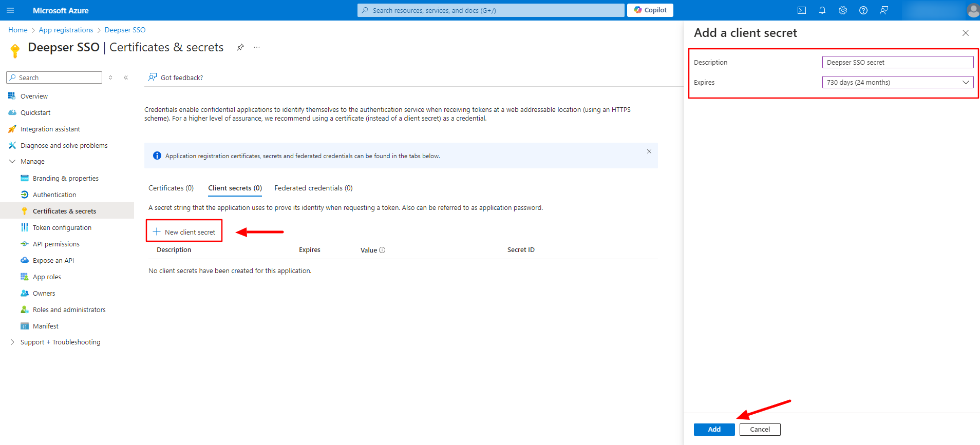This screenshot has width=980, height=445.
Task: Open the help question mark icon
Action: 863,10
